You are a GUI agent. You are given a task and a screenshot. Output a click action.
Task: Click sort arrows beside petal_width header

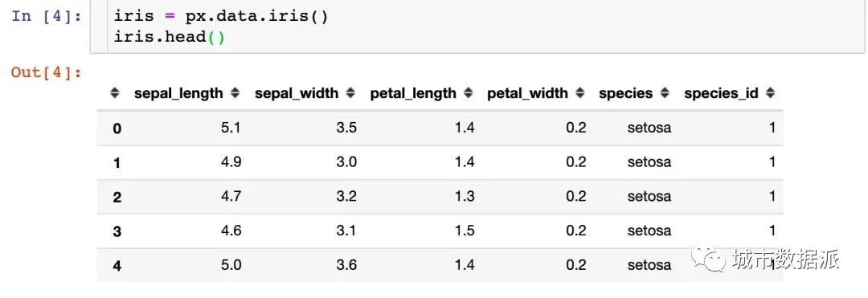click(x=580, y=93)
